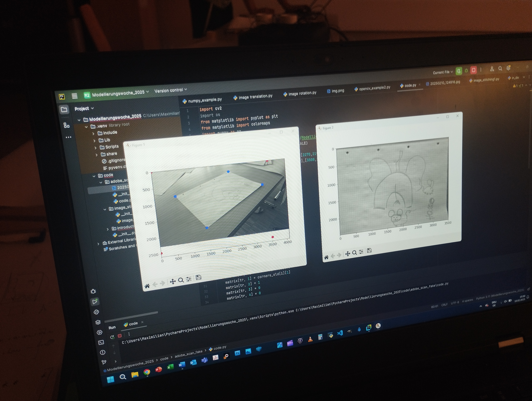Click the Save figure icon in Figure 2
Screen dimensions: 532x401
click(x=369, y=251)
